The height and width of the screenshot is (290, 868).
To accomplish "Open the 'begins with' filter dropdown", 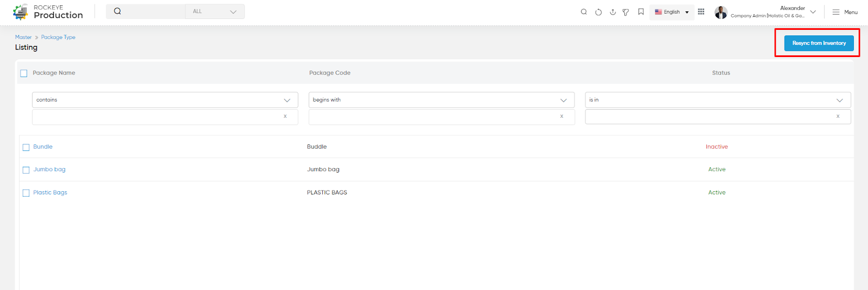I will coord(442,100).
